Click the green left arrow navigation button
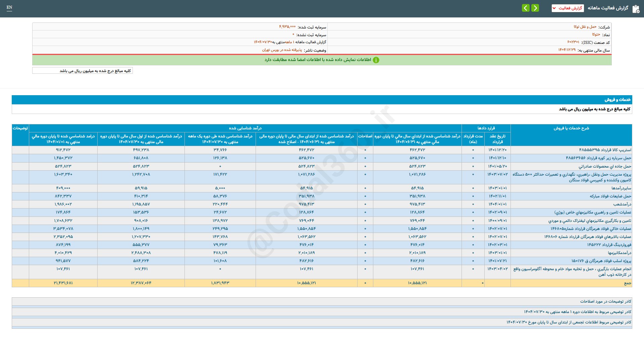Viewport: 644px width, 362px height. 526,8
